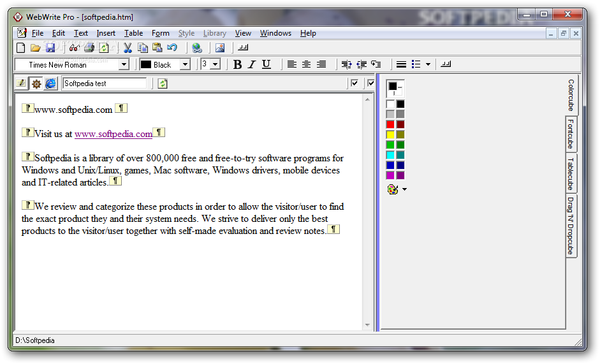This screenshot has width=600, height=364.
Task: Switch to the Fontcube tab
Action: [571, 134]
